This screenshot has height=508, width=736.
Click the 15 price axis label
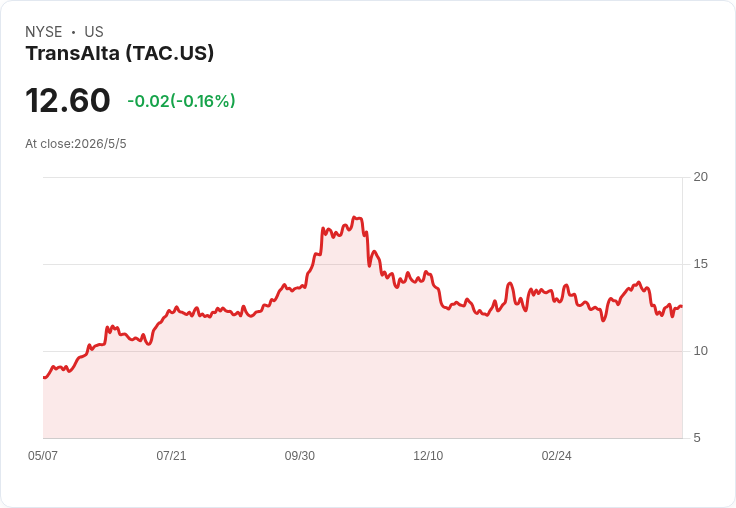click(x=700, y=264)
